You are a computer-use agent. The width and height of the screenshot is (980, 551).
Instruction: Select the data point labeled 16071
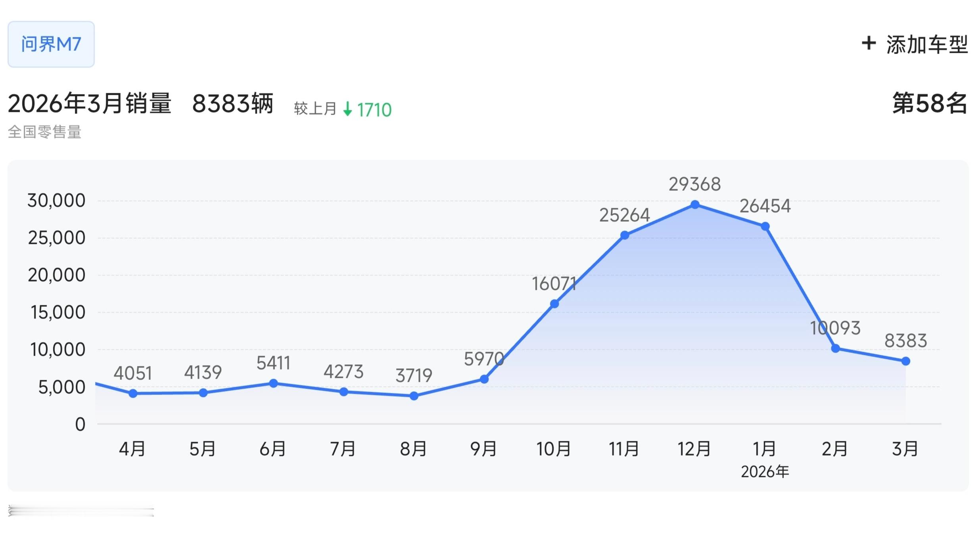click(554, 304)
